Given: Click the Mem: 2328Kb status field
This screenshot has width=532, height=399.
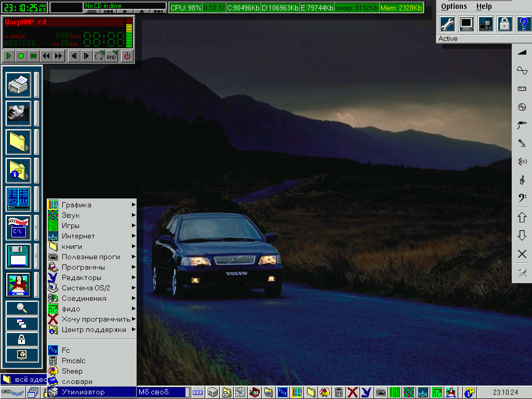Looking at the screenshot, I should [401, 8].
